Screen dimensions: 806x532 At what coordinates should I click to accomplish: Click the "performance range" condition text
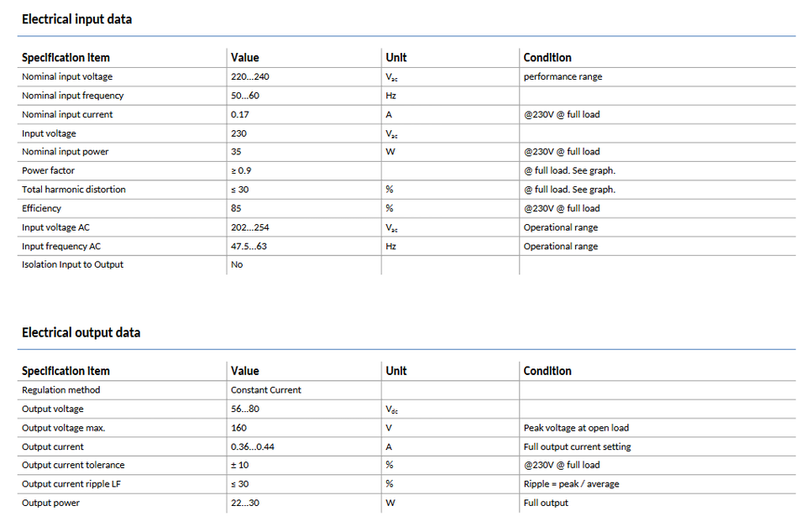coord(563,76)
